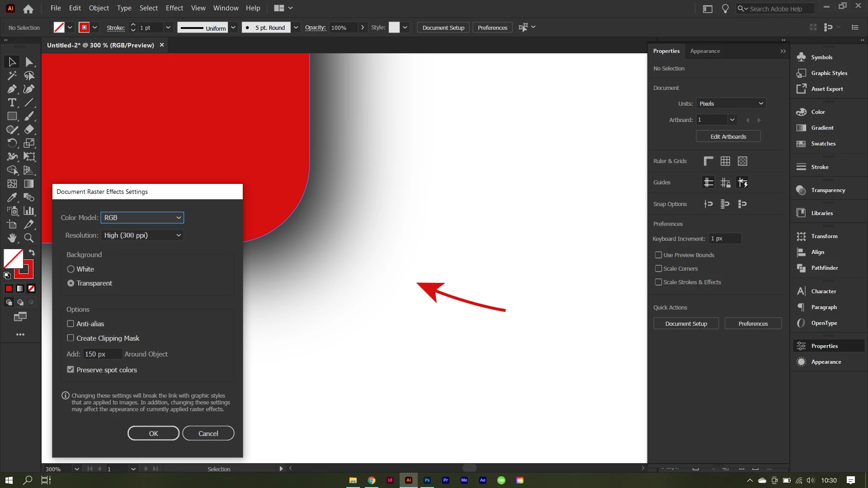Open the Swatches panel
This screenshot has height=488, width=868.
coord(823,144)
